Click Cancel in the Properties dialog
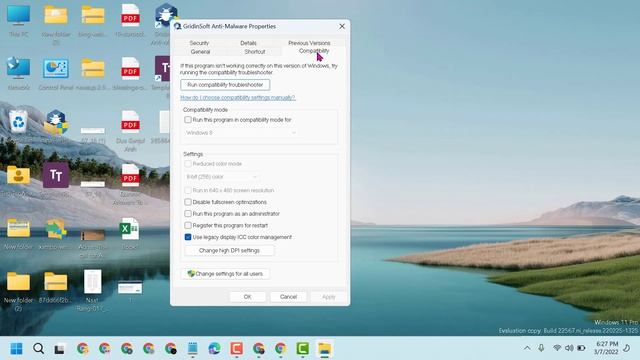The width and height of the screenshot is (640, 360). tap(288, 297)
